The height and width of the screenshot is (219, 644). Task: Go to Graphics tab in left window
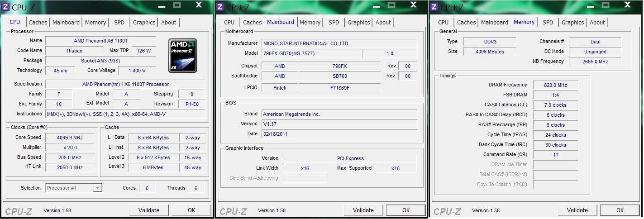(144, 22)
